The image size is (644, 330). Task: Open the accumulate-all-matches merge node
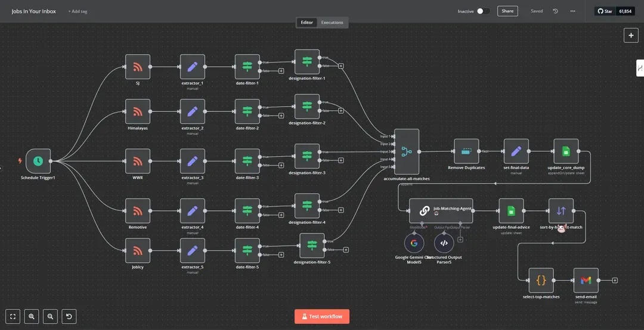(x=406, y=152)
